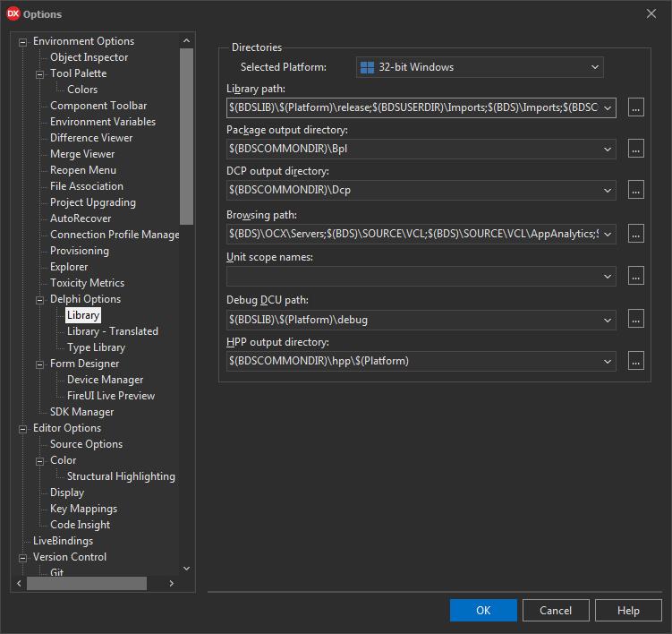Expand the HPP output directory dropdown
This screenshot has height=634, width=672.
click(x=608, y=361)
